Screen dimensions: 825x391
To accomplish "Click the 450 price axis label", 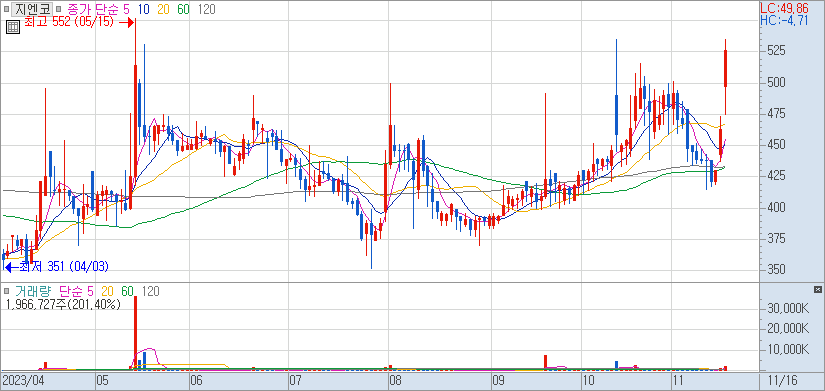I will tap(777, 145).
